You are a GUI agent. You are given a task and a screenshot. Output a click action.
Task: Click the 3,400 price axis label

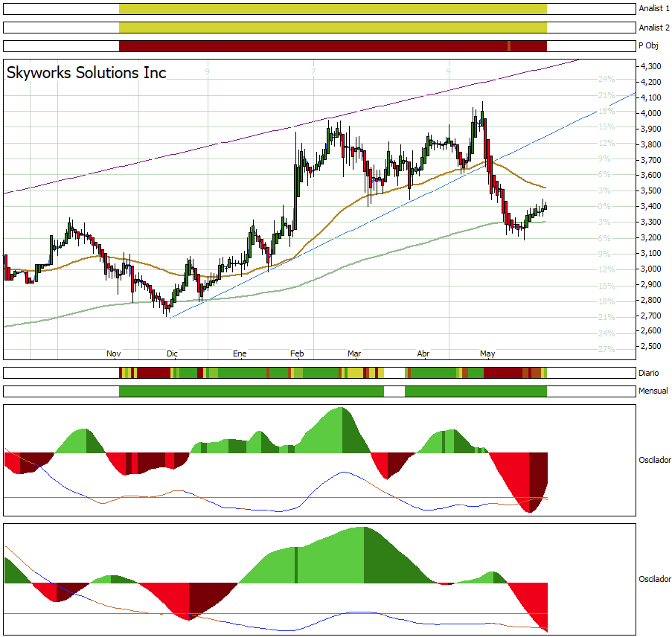[x=651, y=206]
